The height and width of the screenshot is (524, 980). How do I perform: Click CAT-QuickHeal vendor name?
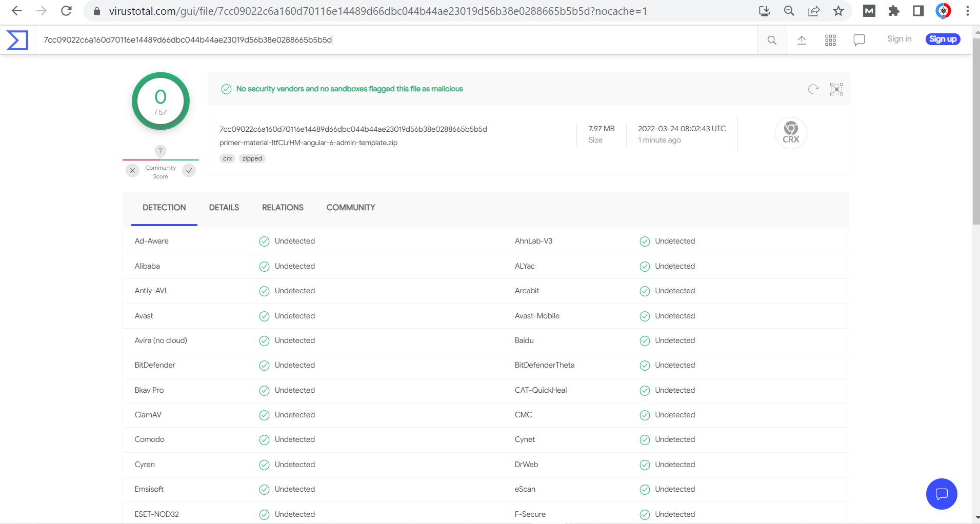[x=541, y=390]
